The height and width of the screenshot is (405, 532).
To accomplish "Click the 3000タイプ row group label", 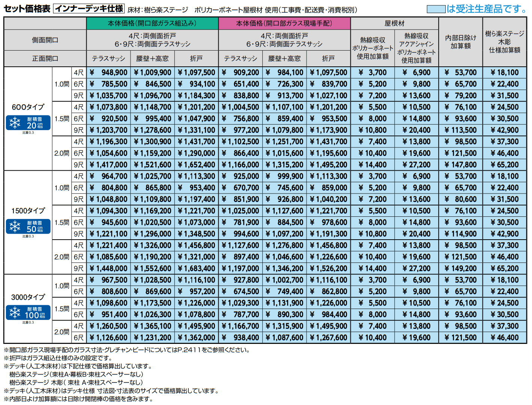I will (x=28, y=297).
